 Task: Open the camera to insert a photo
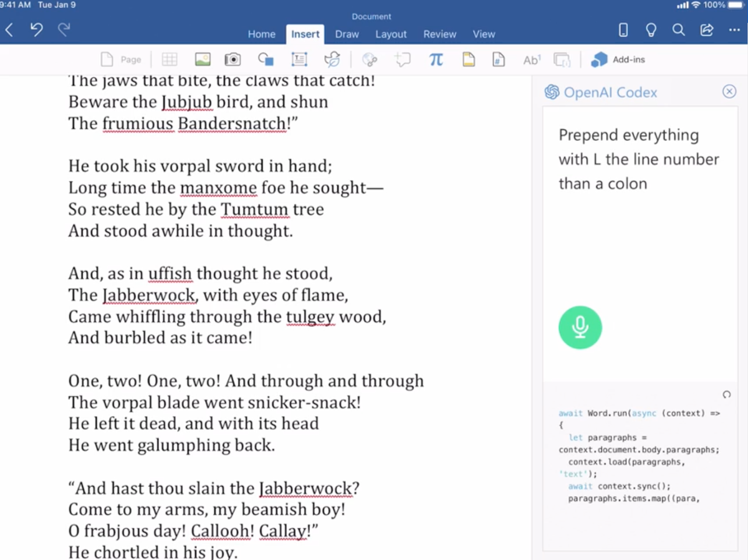click(x=233, y=60)
